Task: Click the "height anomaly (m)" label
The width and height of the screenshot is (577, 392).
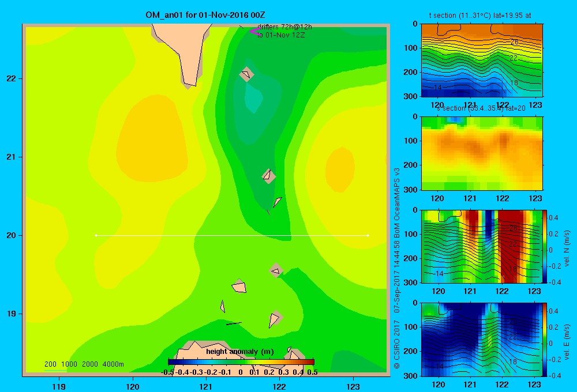Action: point(240,352)
